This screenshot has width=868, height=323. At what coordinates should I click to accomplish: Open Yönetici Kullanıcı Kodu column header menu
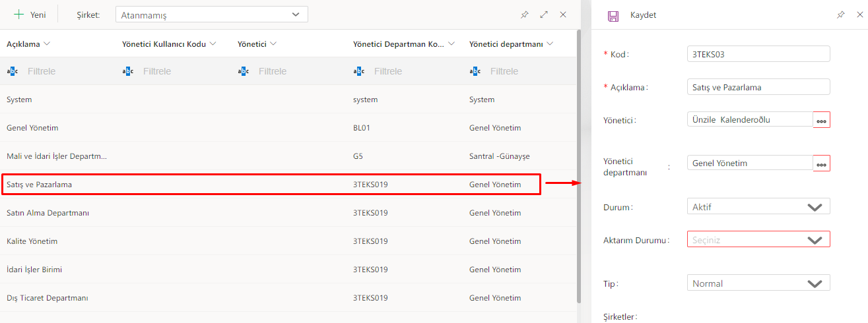tap(212, 44)
